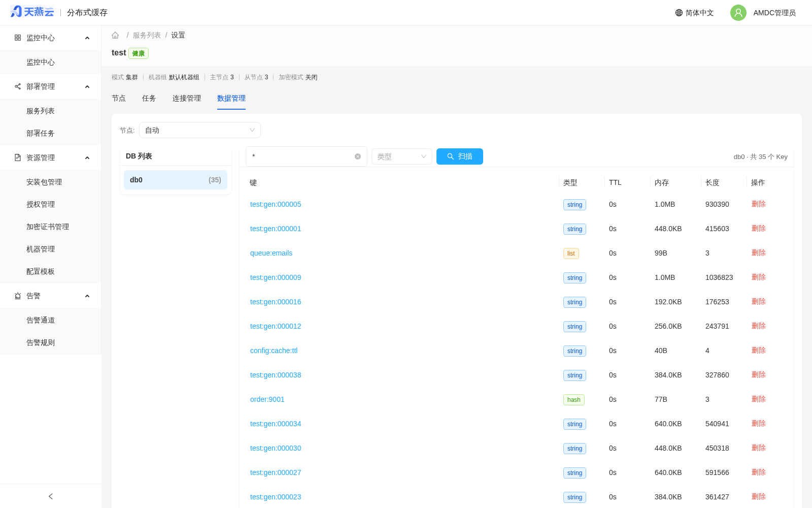Collapse the 部署管理 menu group chevron
The height and width of the screenshot is (508, 812).
[87, 87]
